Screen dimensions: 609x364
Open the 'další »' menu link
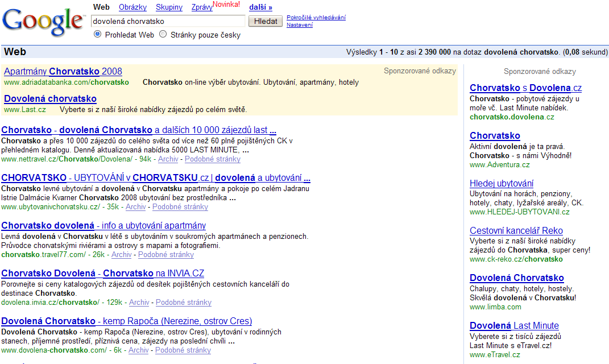click(x=260, y=7)
